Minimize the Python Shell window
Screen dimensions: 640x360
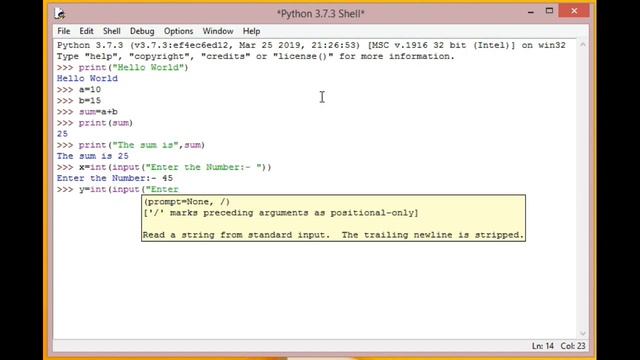pyautogui.click(x=531, y=12)
